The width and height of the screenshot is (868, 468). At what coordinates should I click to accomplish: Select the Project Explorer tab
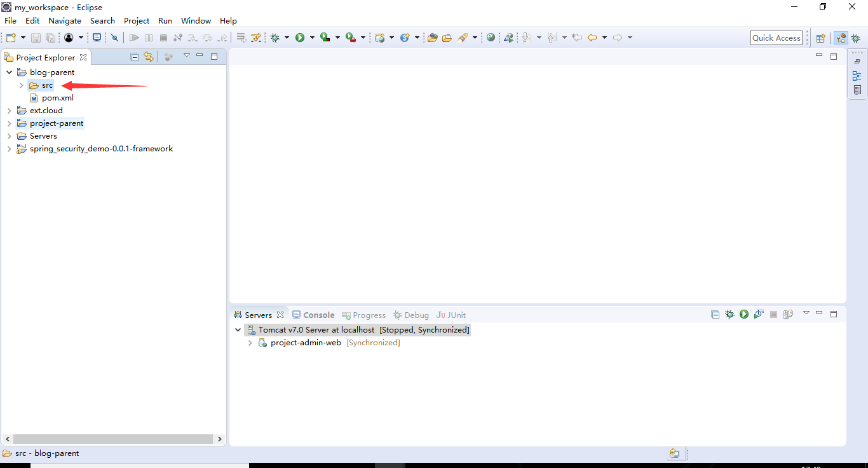46,57
